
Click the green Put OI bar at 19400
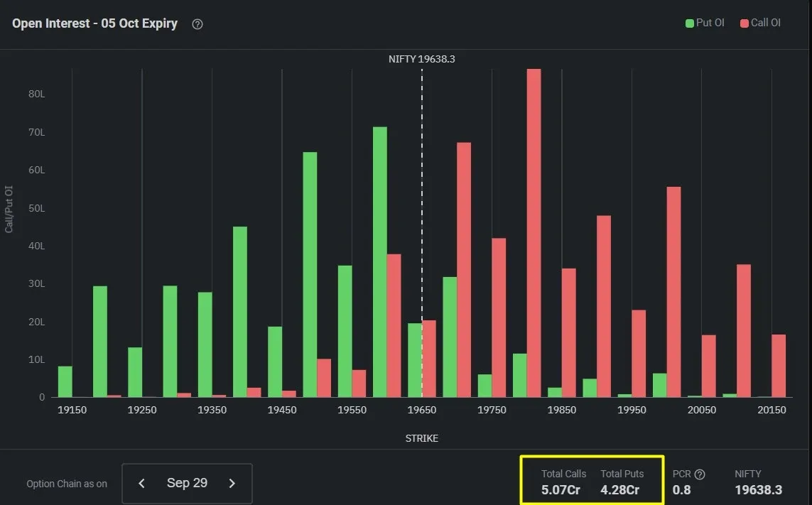click(x=240, y=312)
